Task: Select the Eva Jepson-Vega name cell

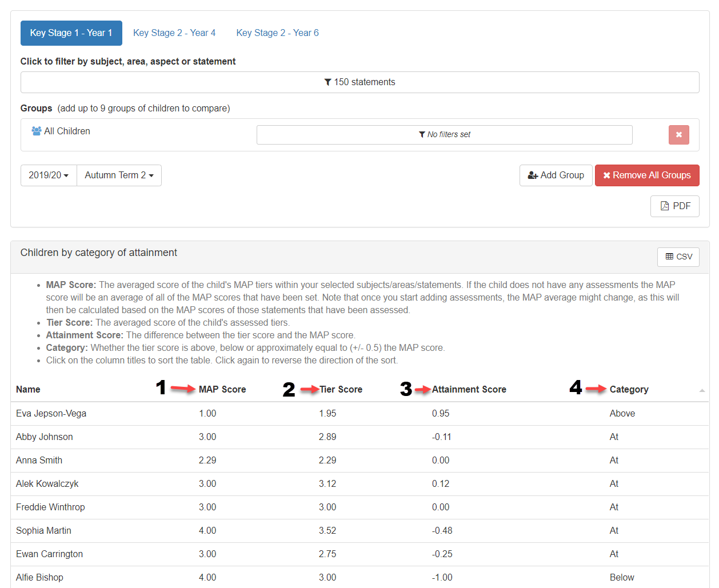Action: pyautogui.click(x=51, y=414)
